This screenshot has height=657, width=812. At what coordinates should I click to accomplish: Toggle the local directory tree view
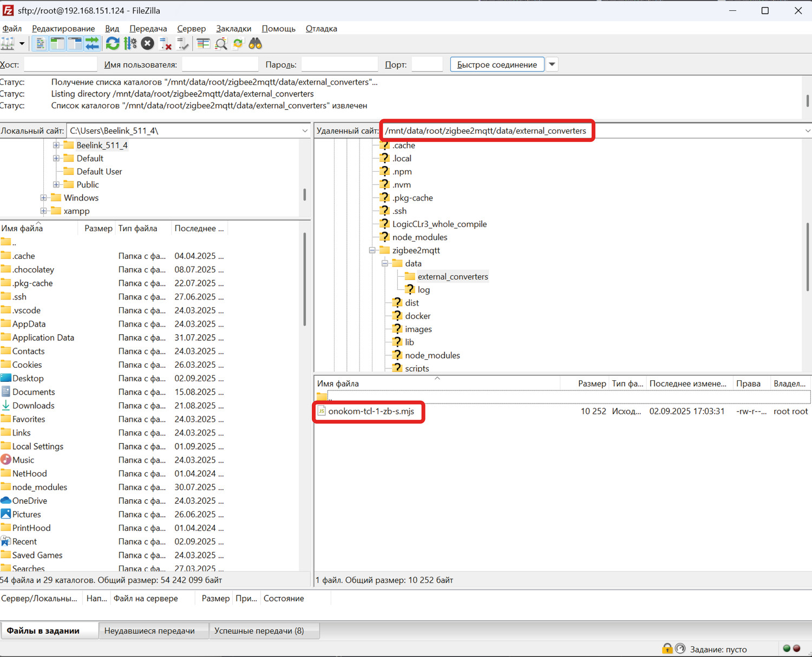click(57, 44)
